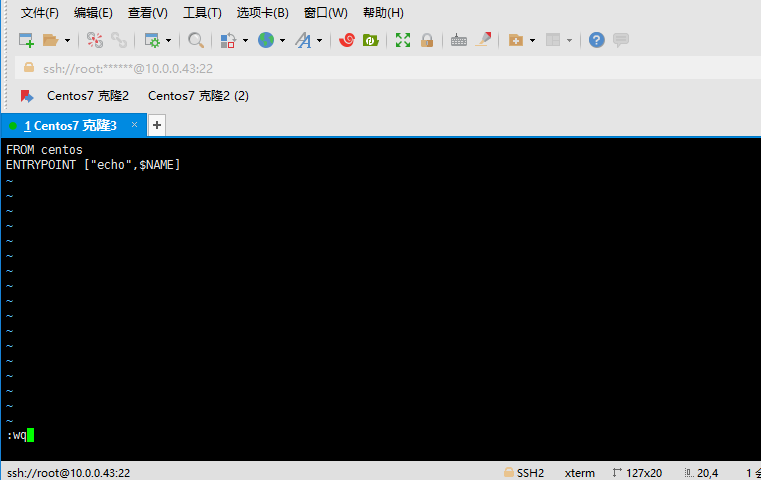
Task: Expand the Properties dropdown arrow
Action: (x=168, y=40)
